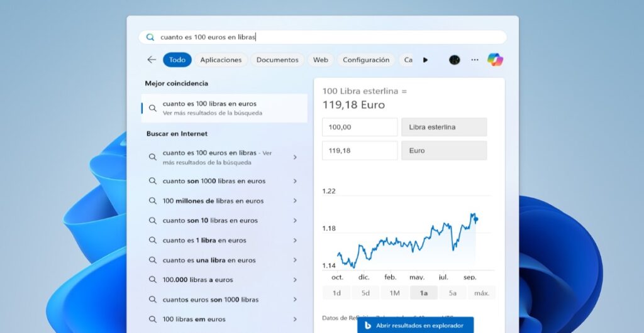This screenshot has height=333, width=644.
Task: Click Abrir resultados en explorador button
Action: point(415,325)
